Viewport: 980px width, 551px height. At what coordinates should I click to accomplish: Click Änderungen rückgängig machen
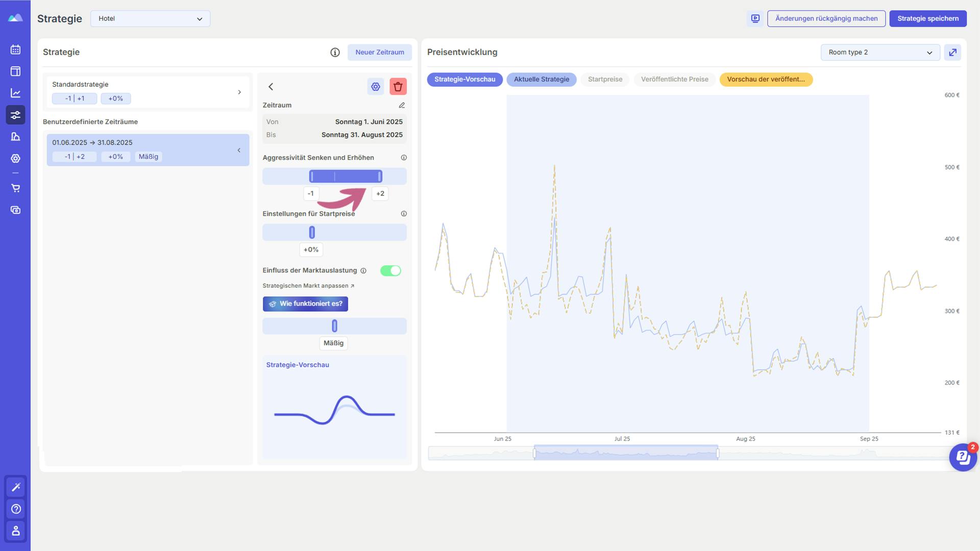click(826, 18)
